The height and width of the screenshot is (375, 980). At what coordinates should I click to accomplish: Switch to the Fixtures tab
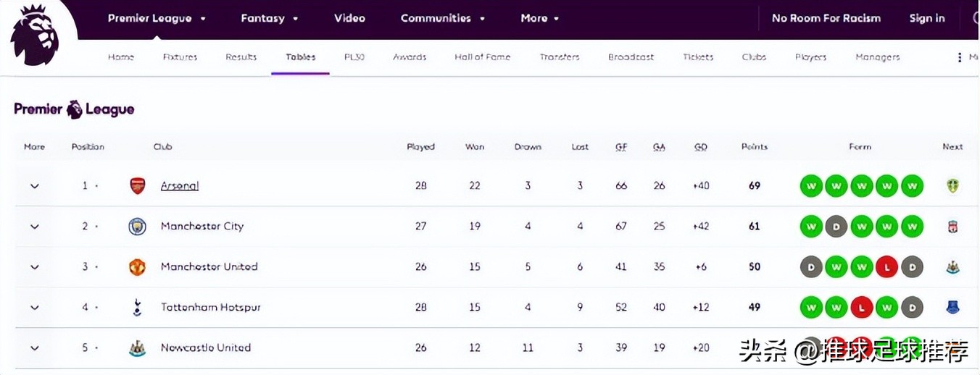[x=180, y=57]
